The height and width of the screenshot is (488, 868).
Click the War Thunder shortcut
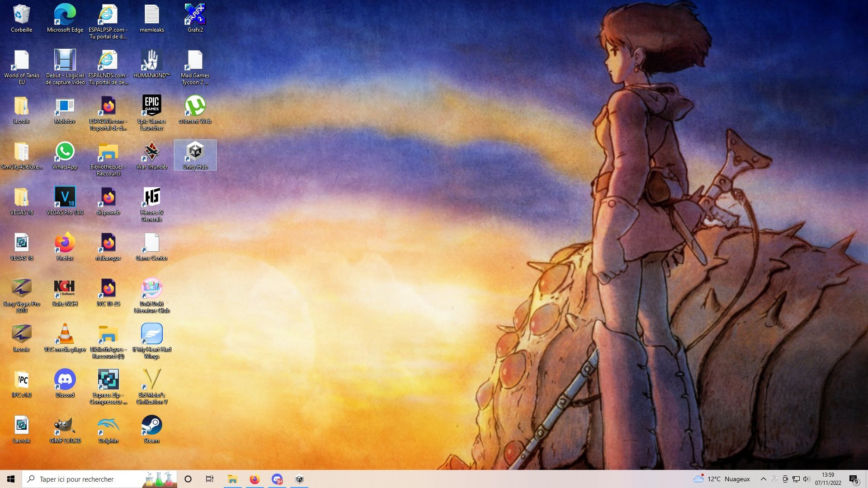(151, 152)
